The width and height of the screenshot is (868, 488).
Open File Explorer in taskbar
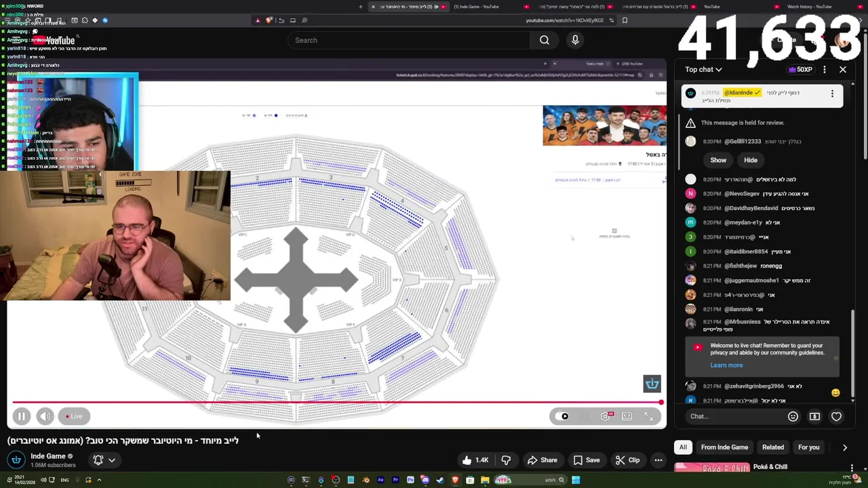[x=485, y=480]
